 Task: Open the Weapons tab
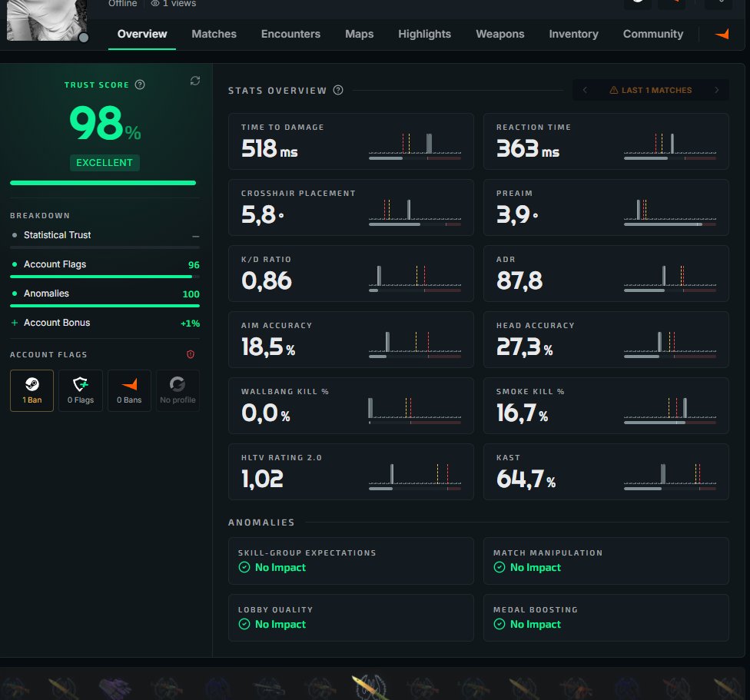[499, 34]
